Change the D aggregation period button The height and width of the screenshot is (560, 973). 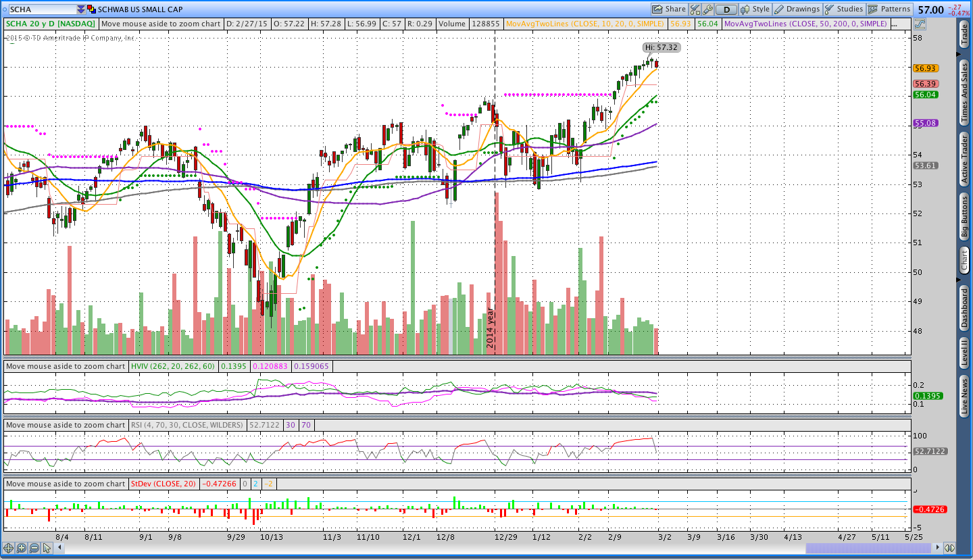726,9
